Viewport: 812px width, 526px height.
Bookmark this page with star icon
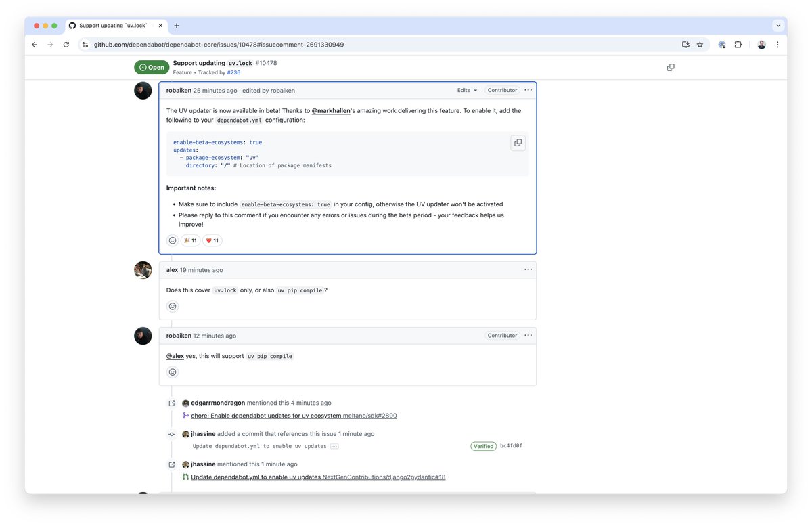coord(700,45)
